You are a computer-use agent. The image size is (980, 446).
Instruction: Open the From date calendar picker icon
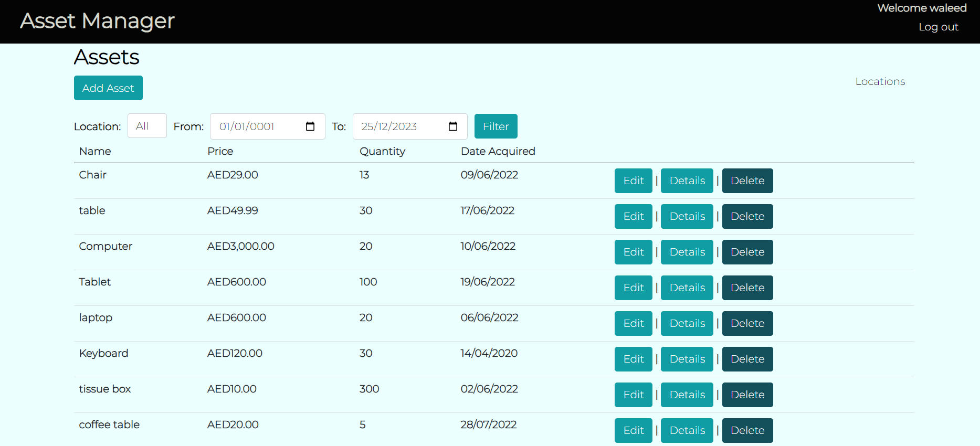(x=310, y=126)
